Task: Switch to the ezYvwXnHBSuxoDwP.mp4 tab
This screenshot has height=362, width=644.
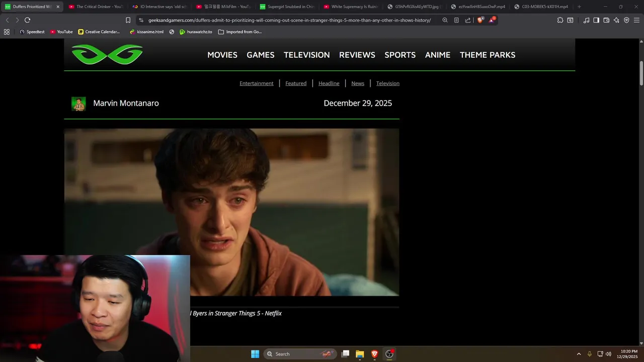Action: pyautogui.click(x=478, y=7)
